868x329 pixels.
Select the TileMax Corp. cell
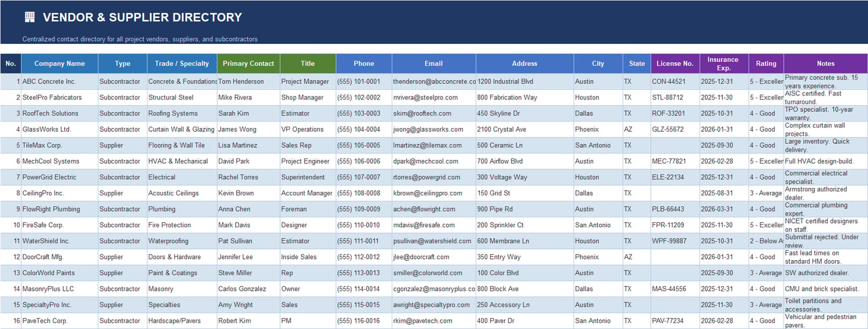click(60, 145)
